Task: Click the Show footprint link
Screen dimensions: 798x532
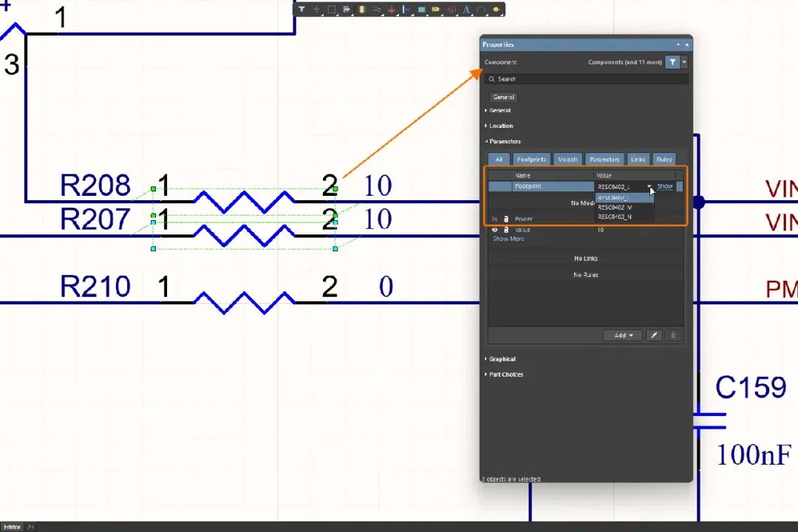Action: coord(665,186)
